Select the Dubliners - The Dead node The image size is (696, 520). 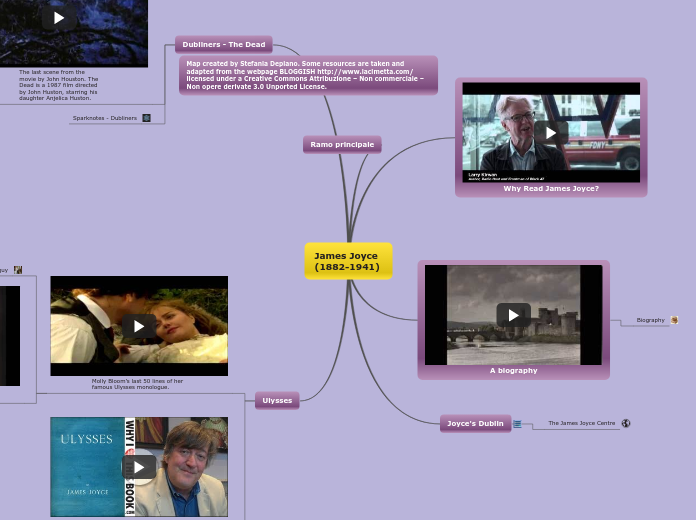pyautogui.click(x=224, y=44)
